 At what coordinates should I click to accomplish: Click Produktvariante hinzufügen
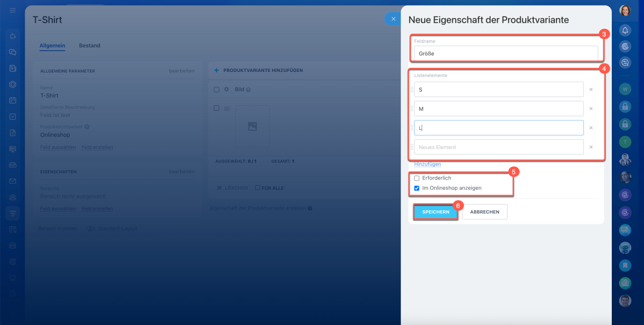click(x=259, y=70)
